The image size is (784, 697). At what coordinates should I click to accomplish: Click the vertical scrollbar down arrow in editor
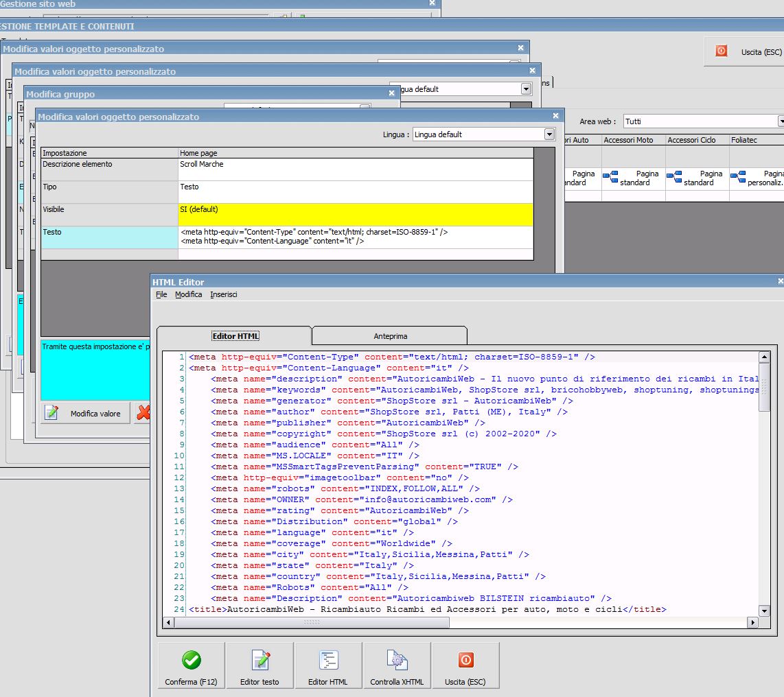[764, 611]
